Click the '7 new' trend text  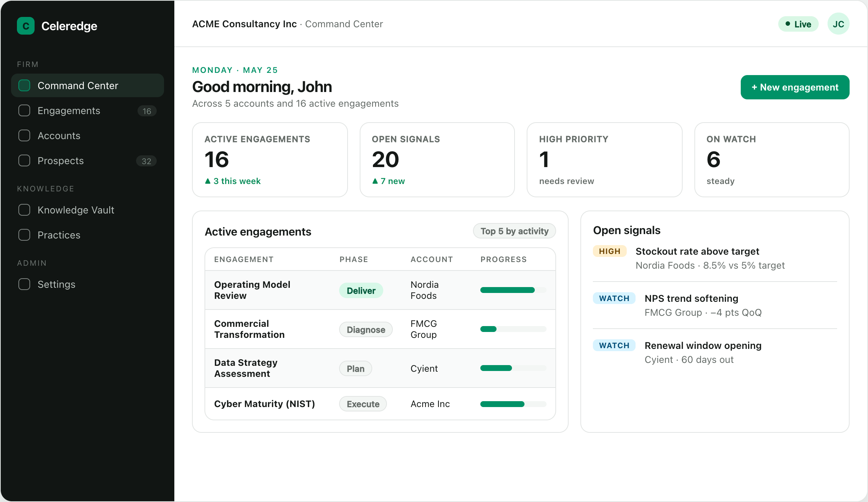coord(388,181)
